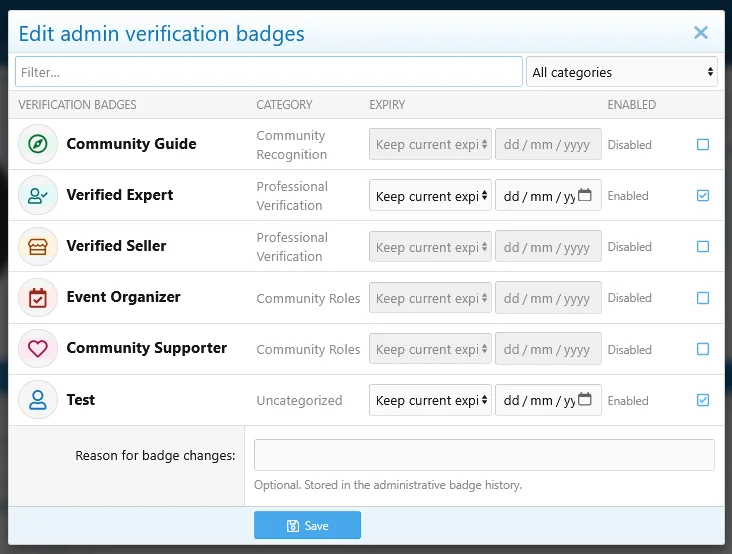Click the Community Guide compass badge icon

[38, 144]
